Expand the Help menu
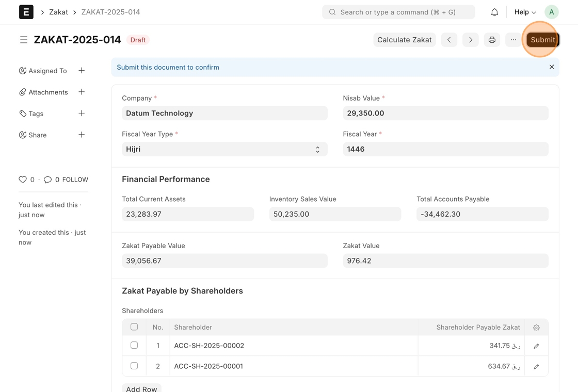Screen dimensions: 578x392 pyautogui.click(x=525, y=12)
